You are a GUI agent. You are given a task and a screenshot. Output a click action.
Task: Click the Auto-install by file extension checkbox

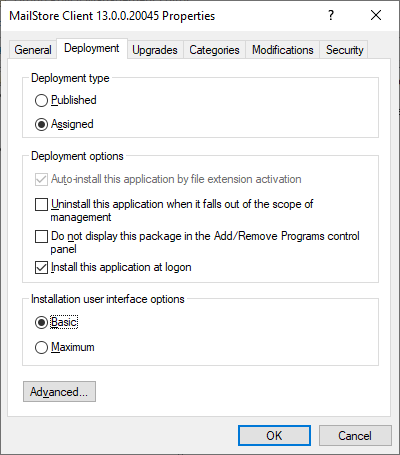pyautogui.click(x=41, y=180)
